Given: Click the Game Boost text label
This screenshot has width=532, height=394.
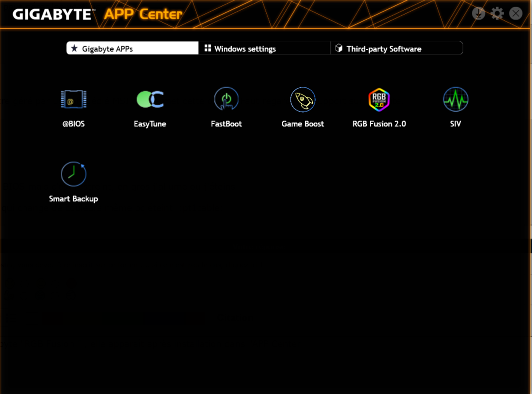Looking at the screenshot, I should click(x=303, y=124).
